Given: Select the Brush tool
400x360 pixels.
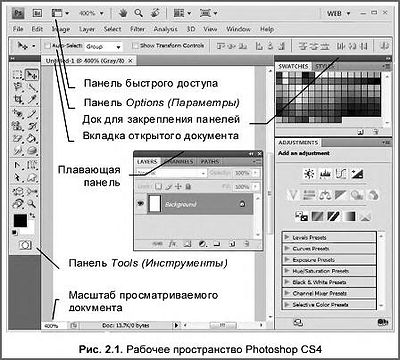Looking at the screenshot, I should click(x=32, y=114).
